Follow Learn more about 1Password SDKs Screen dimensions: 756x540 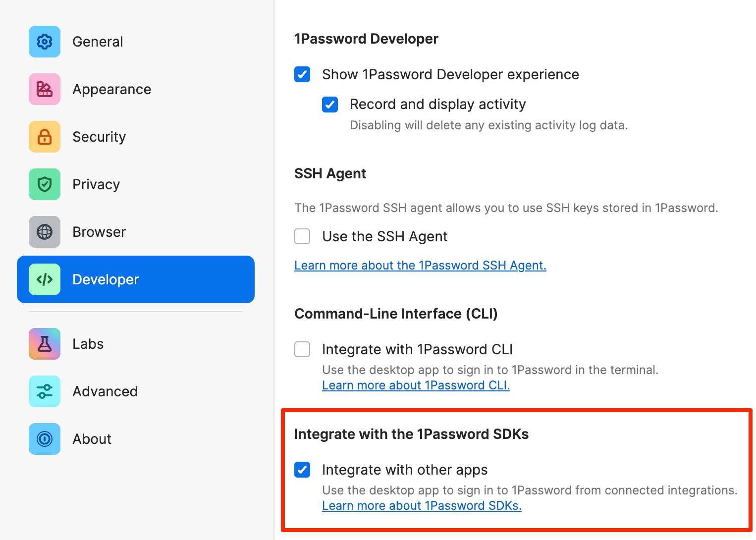[x=422, y=505]
